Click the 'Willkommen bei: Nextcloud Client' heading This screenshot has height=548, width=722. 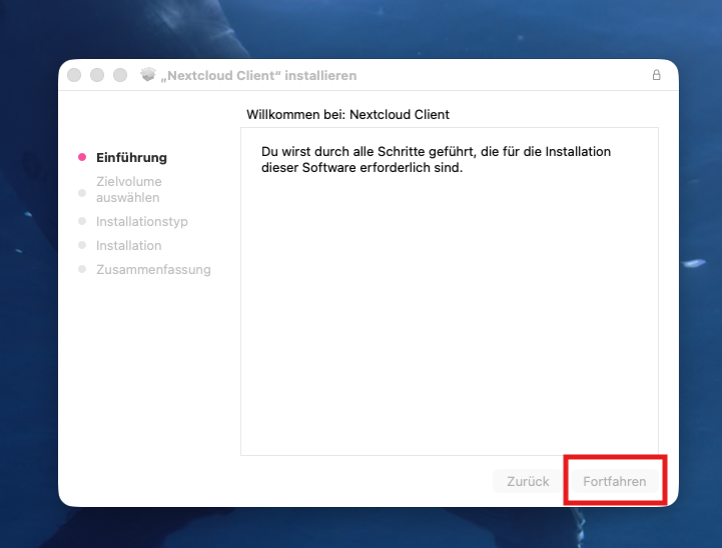[348, 114]
